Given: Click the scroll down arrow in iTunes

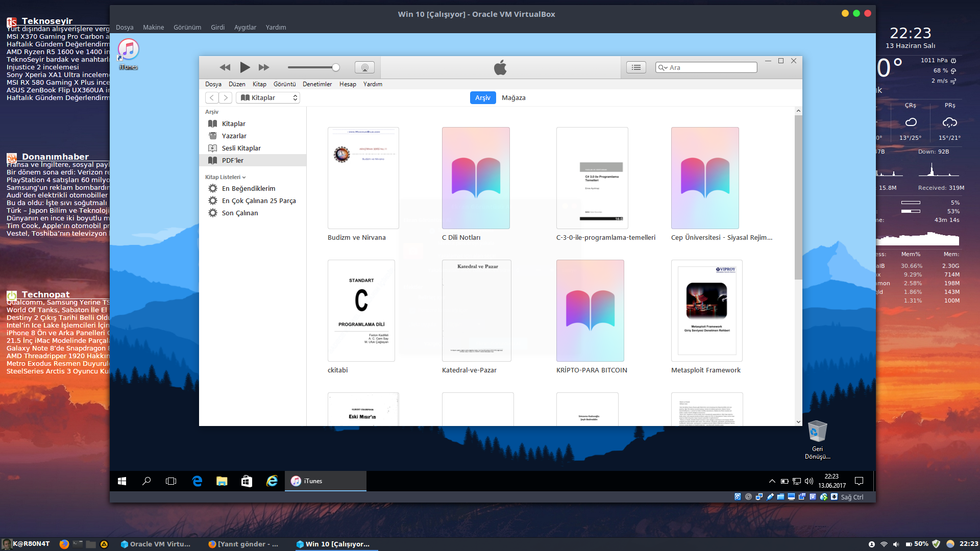Looking at the screenshot, I should (798, 422).
